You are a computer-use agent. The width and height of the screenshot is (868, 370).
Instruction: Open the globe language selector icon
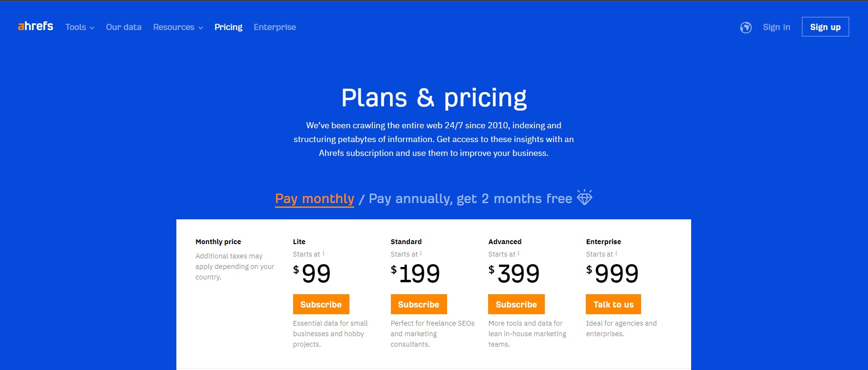746,28
